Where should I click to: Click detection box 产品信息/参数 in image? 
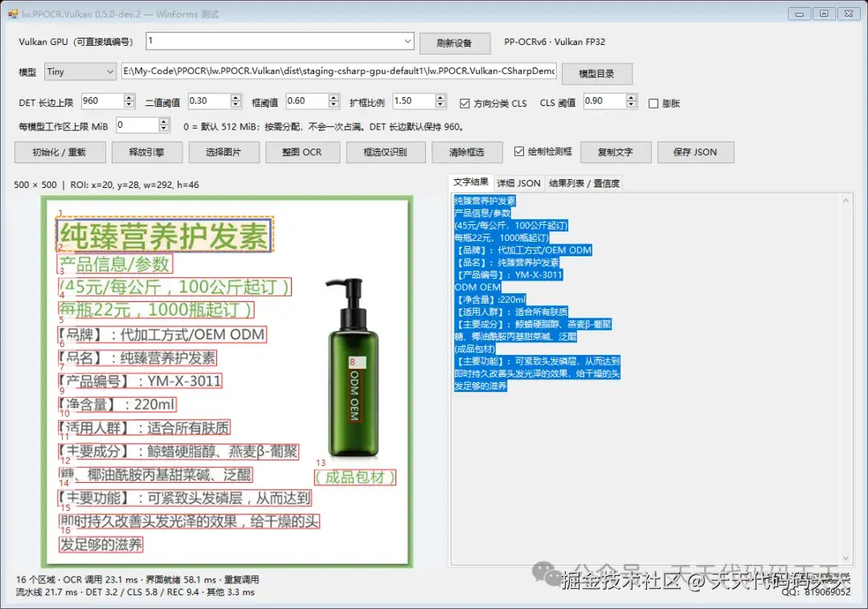(x=115, y=264)
